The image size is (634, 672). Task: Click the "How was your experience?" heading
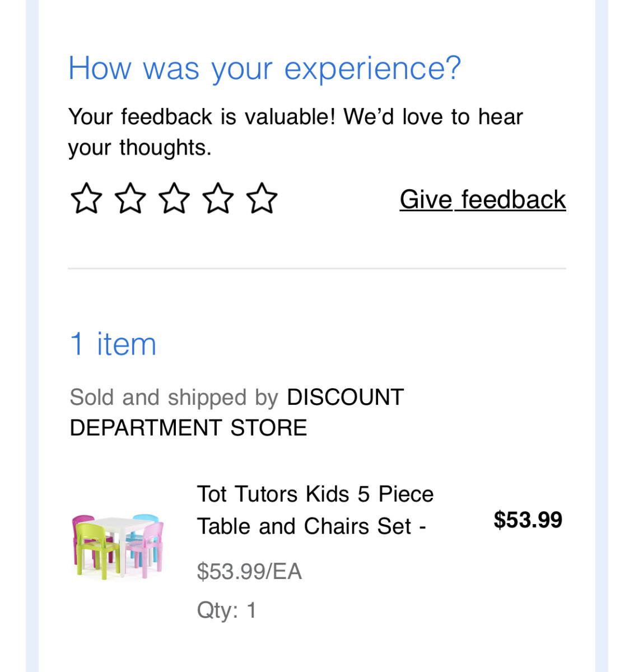[x=264, y=68]
